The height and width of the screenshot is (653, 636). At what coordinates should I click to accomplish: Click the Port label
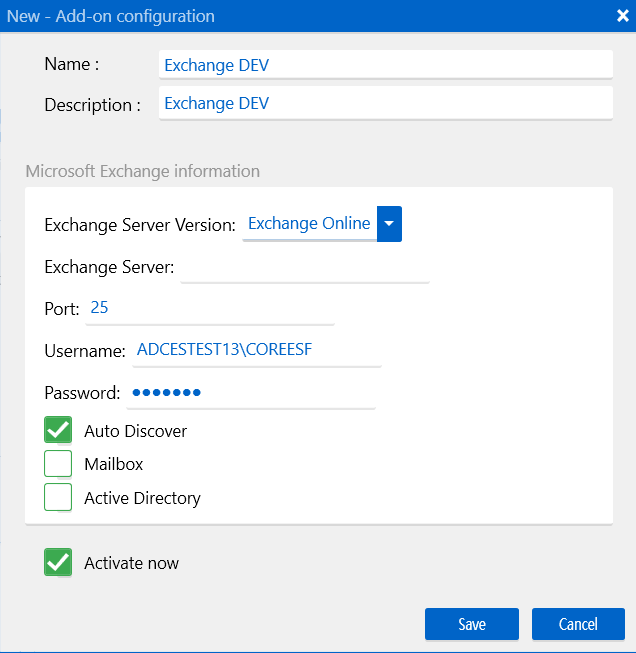[x=62, y=309]
